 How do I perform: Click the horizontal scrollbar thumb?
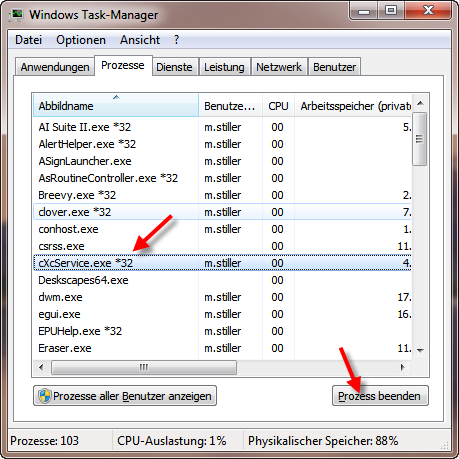(x=144, y=367)
